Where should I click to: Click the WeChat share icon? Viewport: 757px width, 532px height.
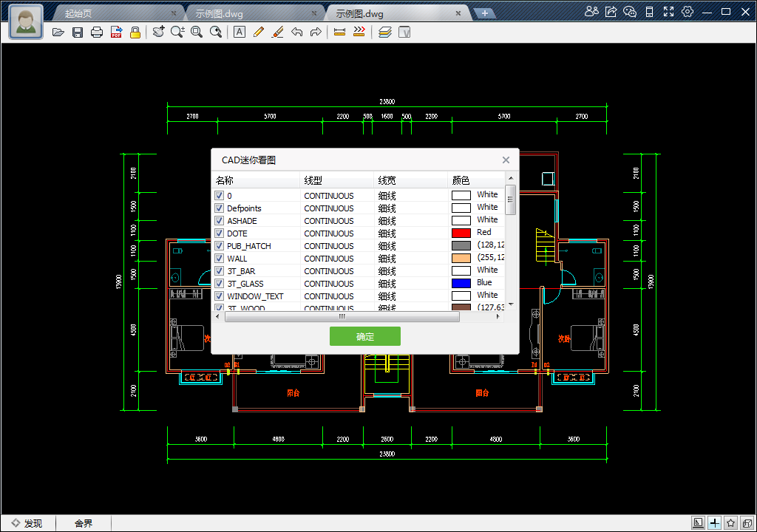point(630,11)
